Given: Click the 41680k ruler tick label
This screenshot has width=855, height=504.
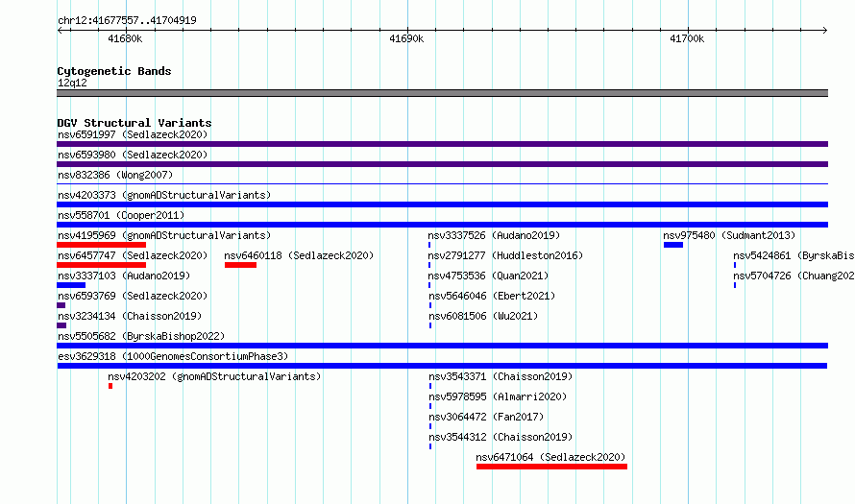Looking at the screenshot, I should click(x=125, y=38).
